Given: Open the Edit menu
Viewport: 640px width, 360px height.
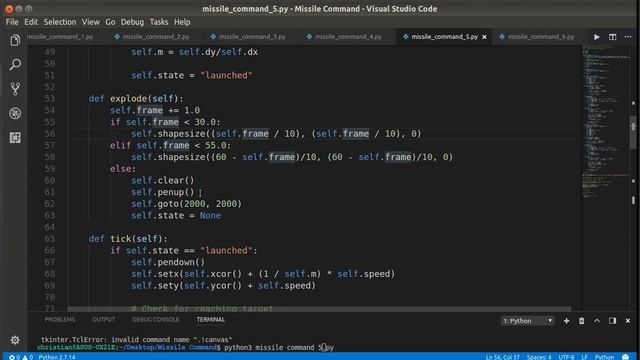Looking at the screenshot, I should pos(31,22).
